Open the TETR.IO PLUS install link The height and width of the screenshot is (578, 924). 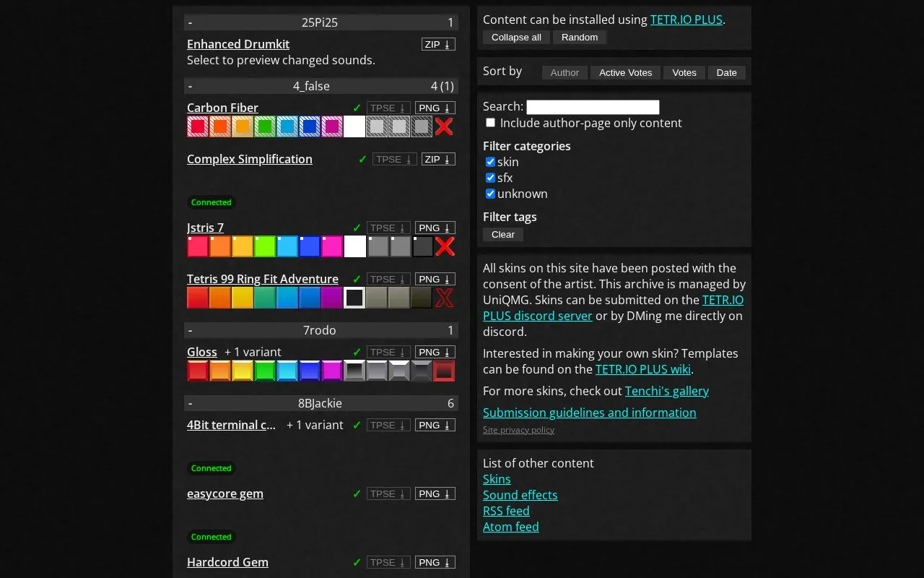tap(687, 20)
